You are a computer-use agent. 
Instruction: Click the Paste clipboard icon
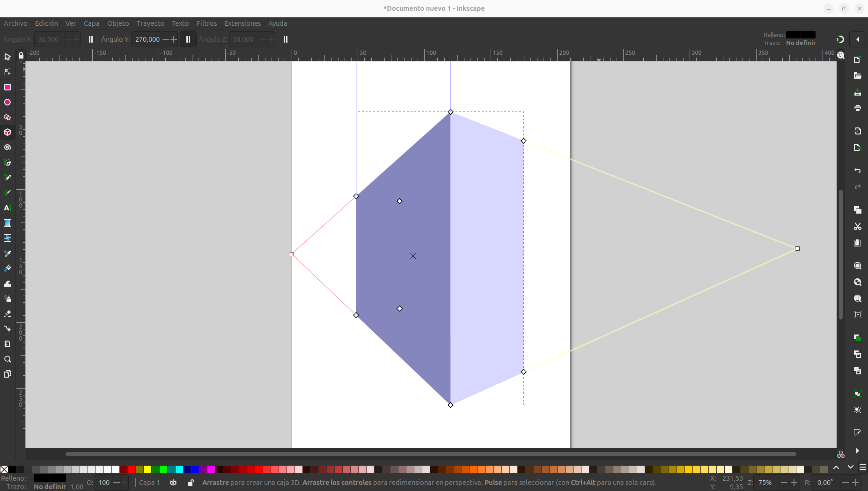(x=858, y=243)
